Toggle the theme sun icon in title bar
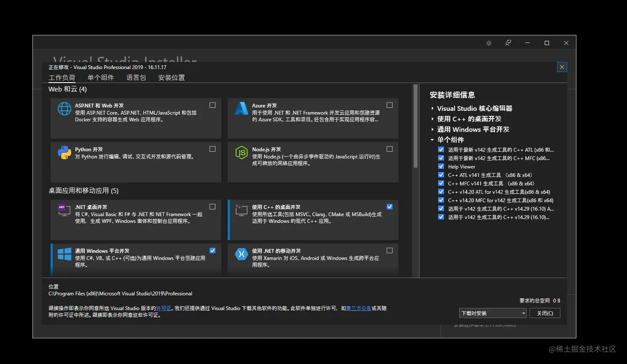This screenshot has width=627, height=364. tap(489, 43)
